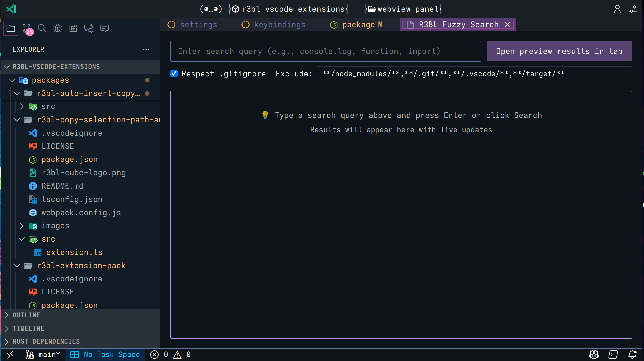Click the Copilot icon in status bar
This screenshot has height=361, width=644.
point(594,354)
